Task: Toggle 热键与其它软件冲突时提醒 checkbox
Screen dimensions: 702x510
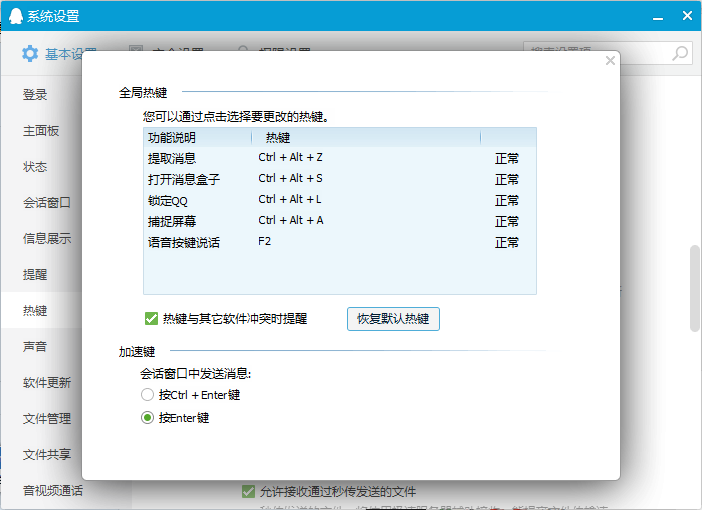Action: [x=151, y=319]
